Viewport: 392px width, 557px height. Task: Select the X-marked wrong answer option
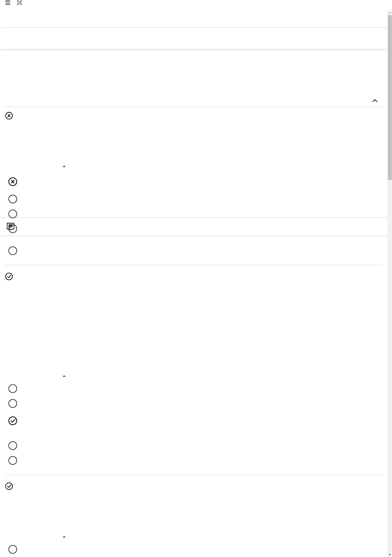pos(13,182)
